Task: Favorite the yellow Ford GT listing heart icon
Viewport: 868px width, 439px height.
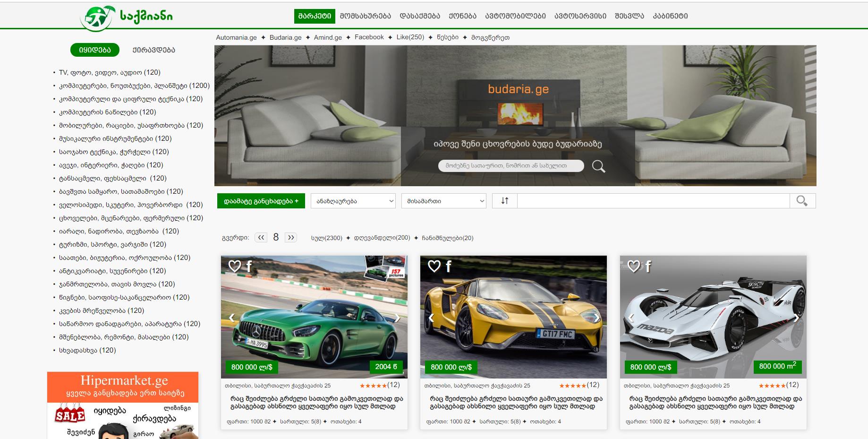Action: pyautogui.click(x=434, y=267)
